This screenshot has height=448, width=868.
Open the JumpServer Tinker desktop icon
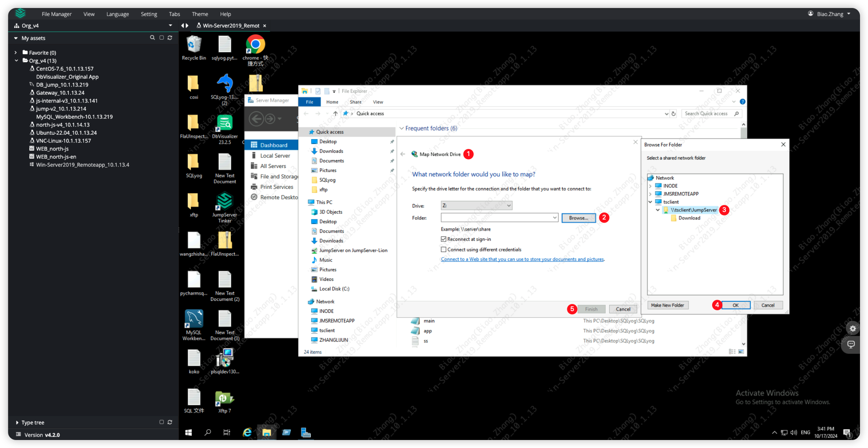pyautogui.click(x=225, y=208)
